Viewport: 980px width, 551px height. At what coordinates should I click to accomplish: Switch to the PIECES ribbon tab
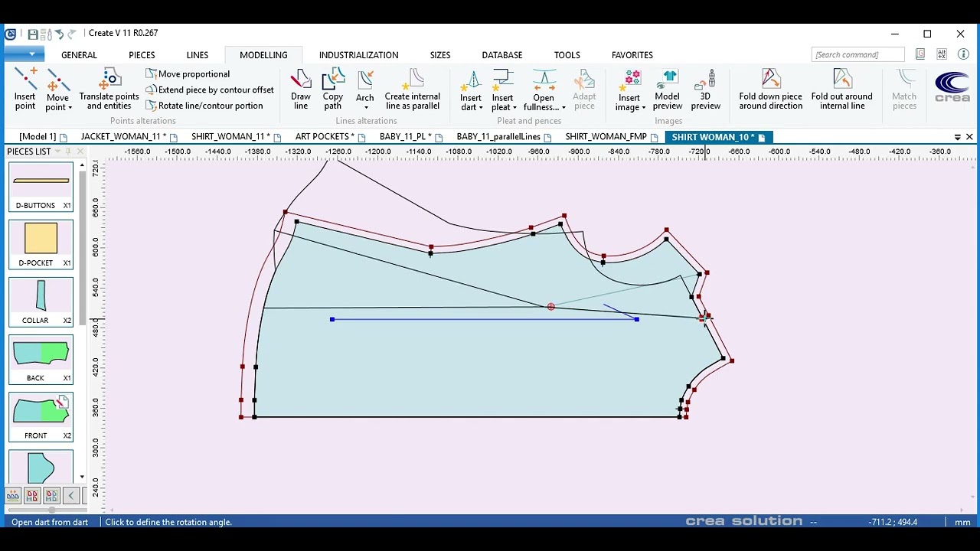click(x=142, y=55)
